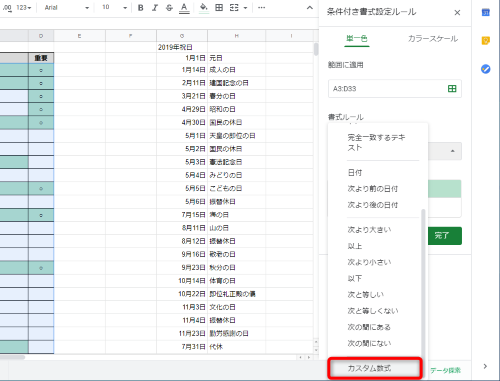The width and height of the screenshot is (500, 381).
Task: Select 次と等しくない option
Action: tap(373, 311)
